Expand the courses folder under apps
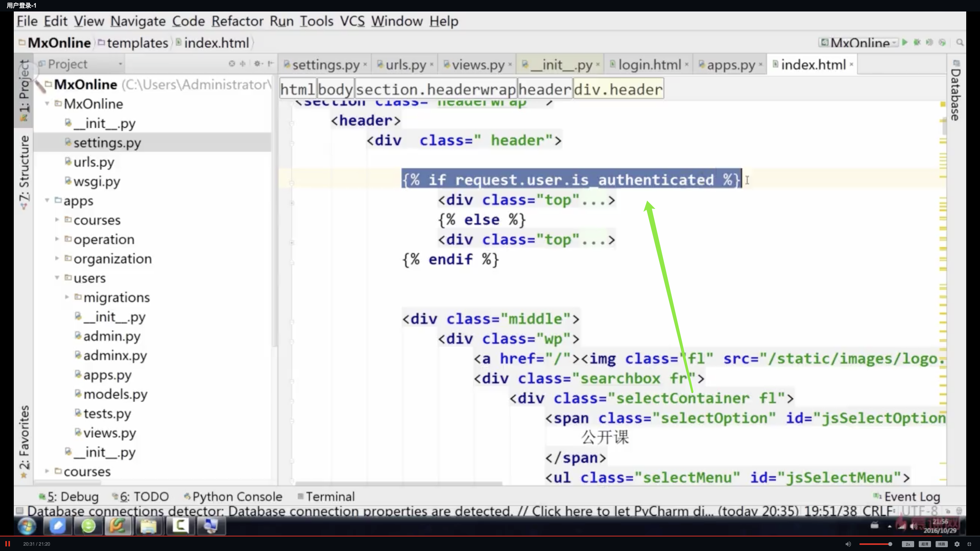Viewport: 980px width, 551px height. 57,220
